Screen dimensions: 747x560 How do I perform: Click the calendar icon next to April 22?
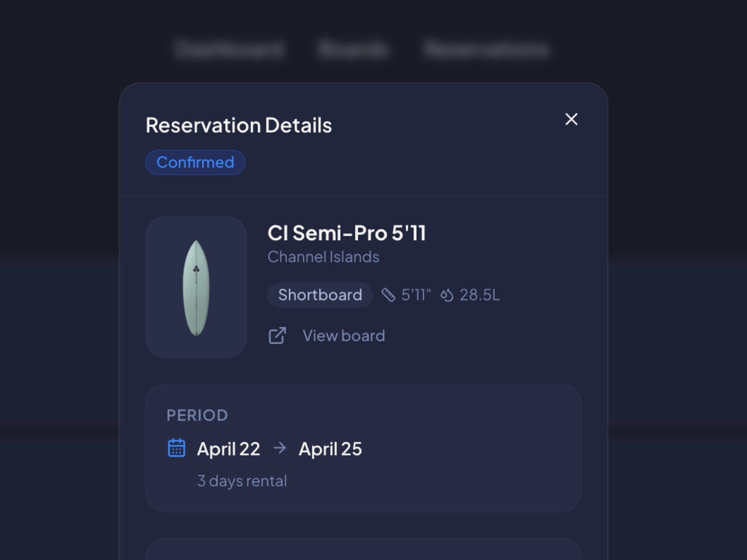(176, 448)
